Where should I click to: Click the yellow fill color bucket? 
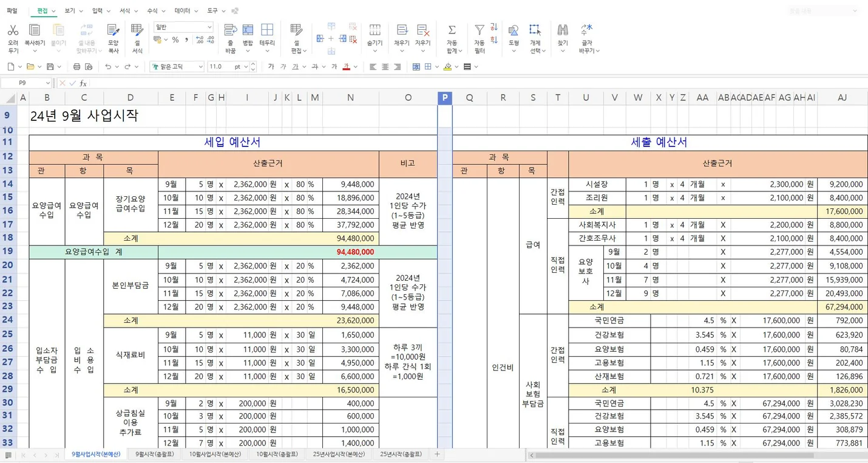(447, 67)
